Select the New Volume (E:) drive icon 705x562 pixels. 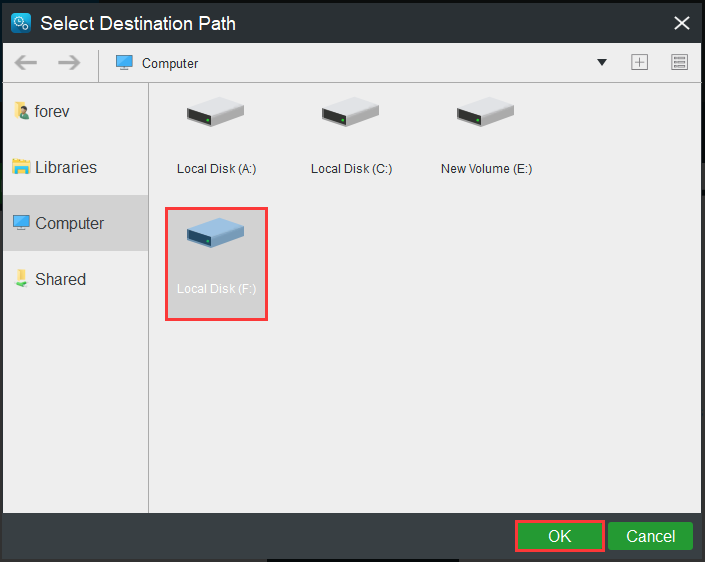tap(486, 112)
